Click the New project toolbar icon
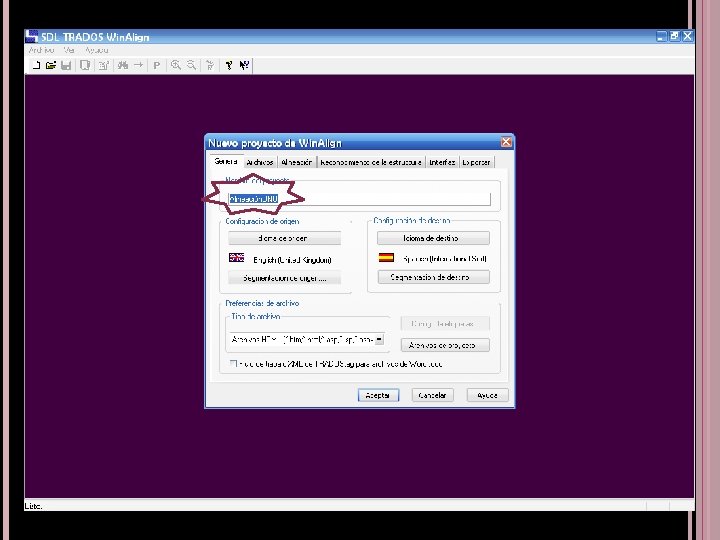The width and height of the screenshot is (720, 540). pos(36,65)
